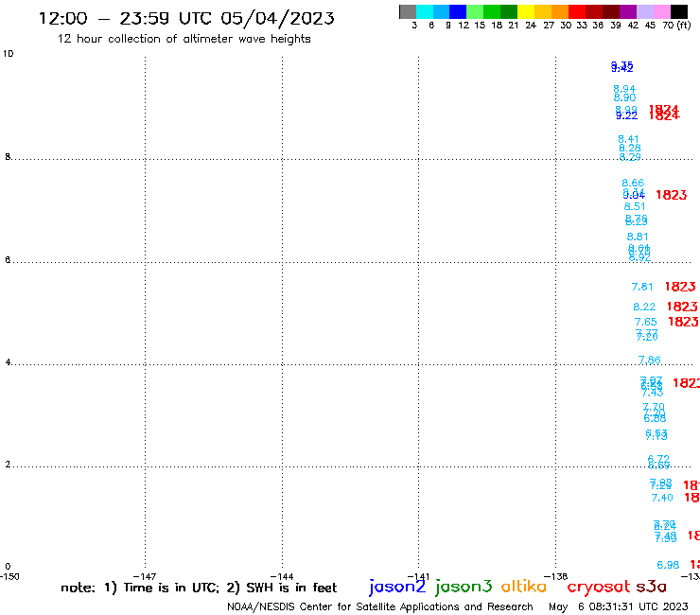Viewport: 700px width, 615px height.
Task: Click the 'May 6 08:31:31 UTC 2023' timestamp
Action: pyautogui.click(x=619, y=606)
